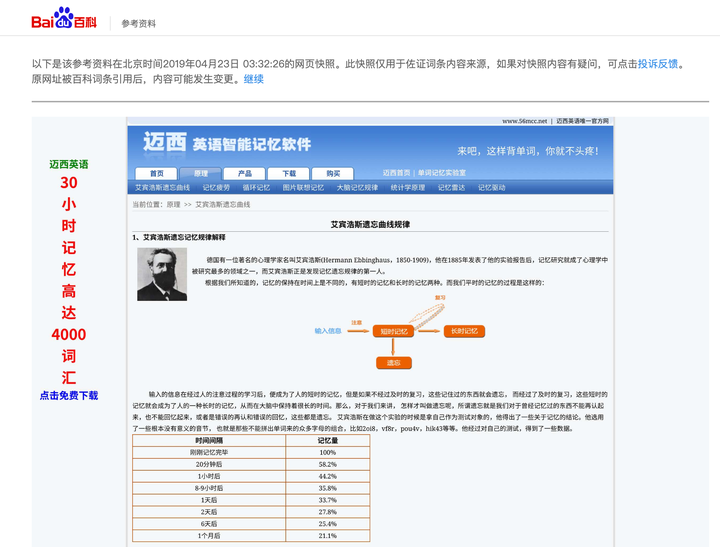Screen dimensions: 720x547
Task: Click the 输入信息 diagram label
Action: (x=328, y=331)
